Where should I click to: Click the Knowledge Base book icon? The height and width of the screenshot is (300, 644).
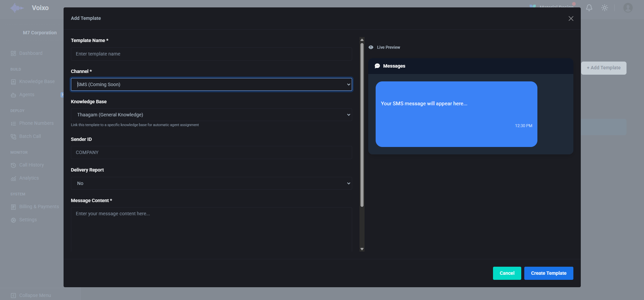(x=13, y=82)
